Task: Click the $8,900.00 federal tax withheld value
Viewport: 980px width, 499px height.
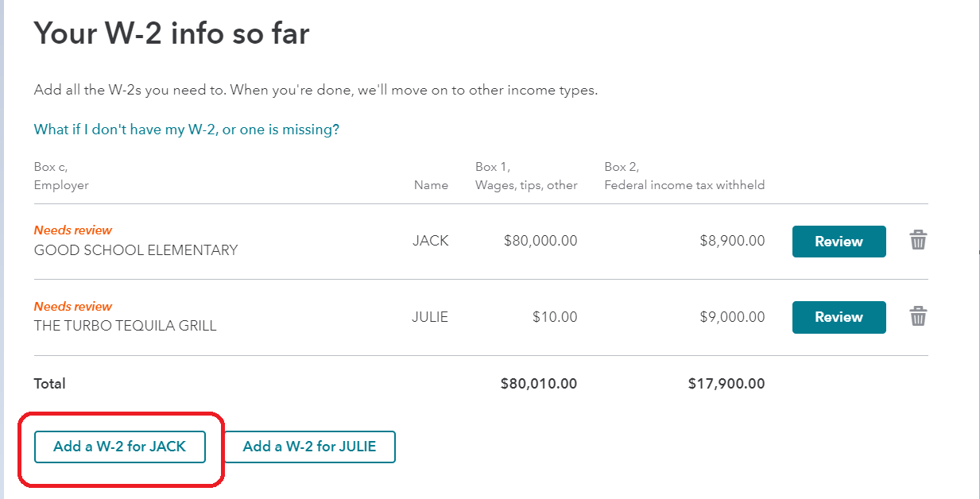Action: pos(732,241)
